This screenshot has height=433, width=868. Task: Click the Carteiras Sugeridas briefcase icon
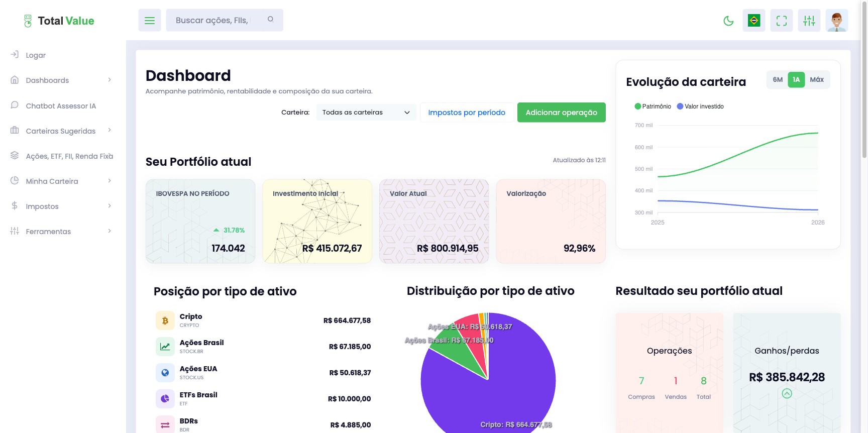coord(15,131)
